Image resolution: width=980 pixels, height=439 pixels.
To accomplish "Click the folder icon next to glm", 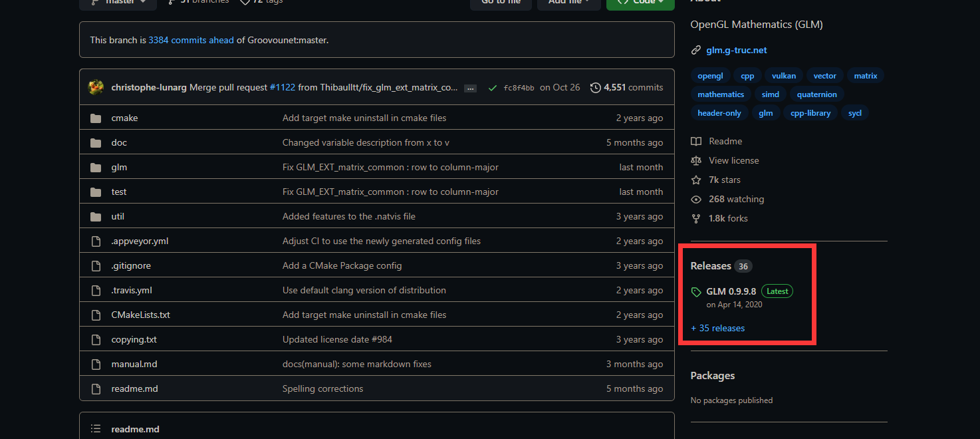I will 96,167.
